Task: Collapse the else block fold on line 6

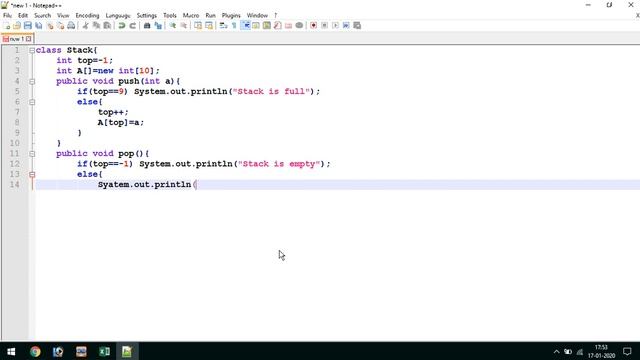Action: click(32, 102)
